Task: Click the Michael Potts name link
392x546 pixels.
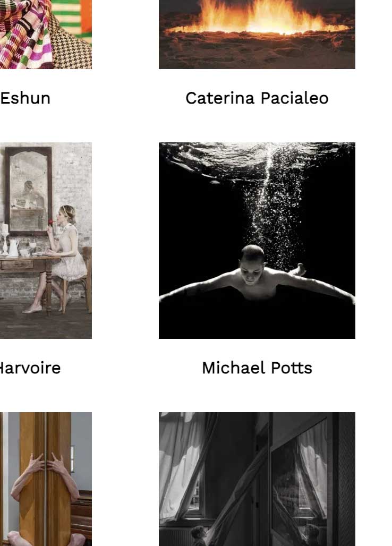Action: tap(257, 368)
